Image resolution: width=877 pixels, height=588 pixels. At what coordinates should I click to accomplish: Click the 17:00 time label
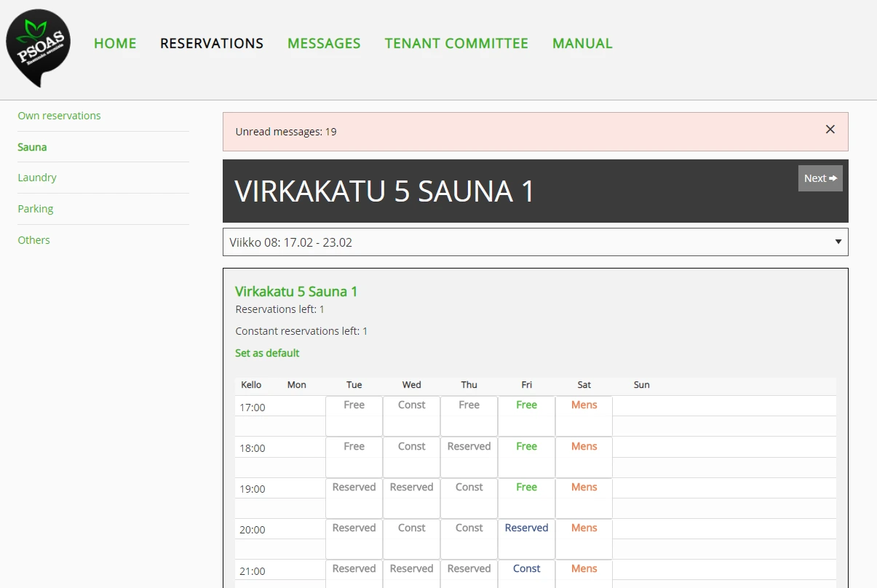pos(253,408)
